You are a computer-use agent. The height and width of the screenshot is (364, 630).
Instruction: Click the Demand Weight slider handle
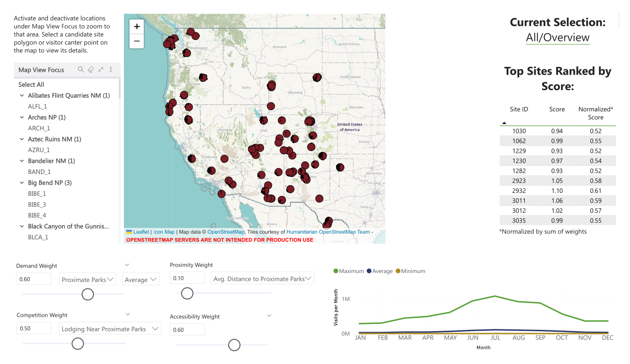pos(87,294)
